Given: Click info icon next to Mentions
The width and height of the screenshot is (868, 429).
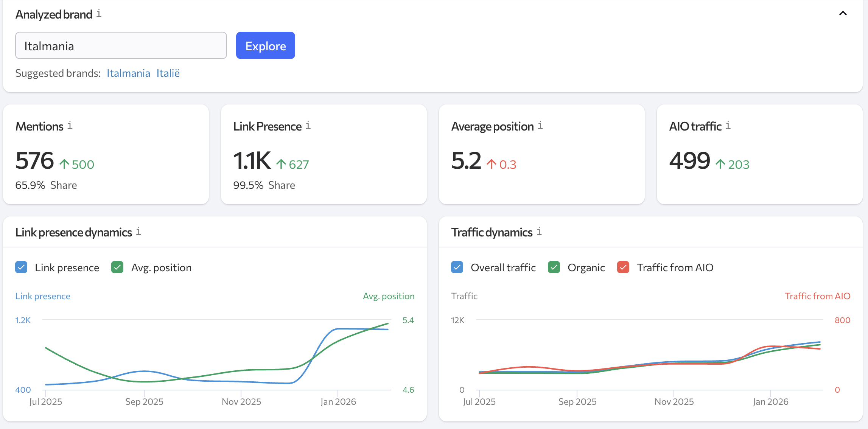Looking at the screenshot, I should [x=70, y=126].
